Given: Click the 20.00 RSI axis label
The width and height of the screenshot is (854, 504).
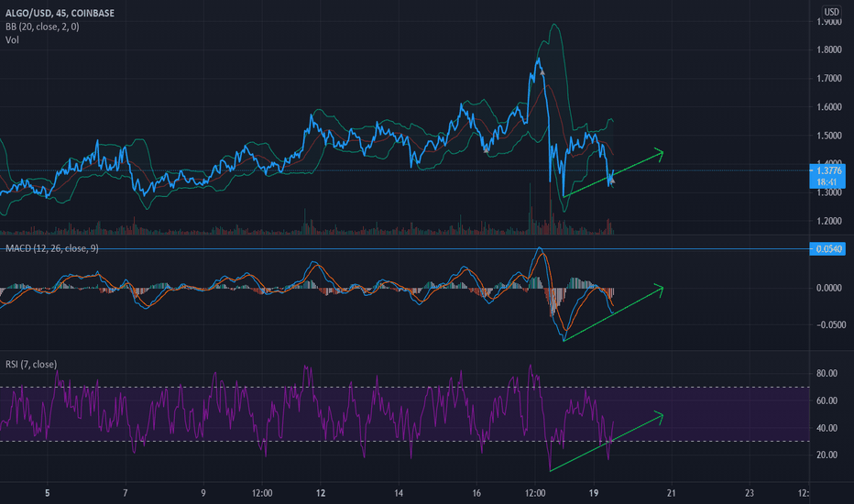Looking at the screenshot, I should click(x=827, y=455).
